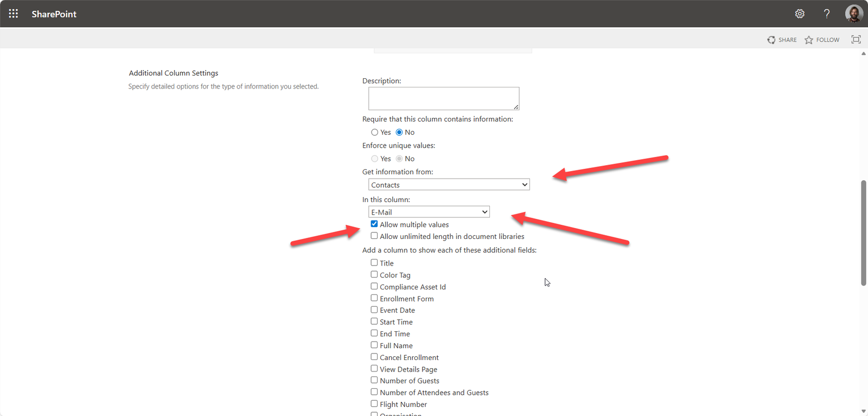This screenshot has width=868, height=416.
Task: Check the Full Name additional field
Action: [x=374, y=345]
